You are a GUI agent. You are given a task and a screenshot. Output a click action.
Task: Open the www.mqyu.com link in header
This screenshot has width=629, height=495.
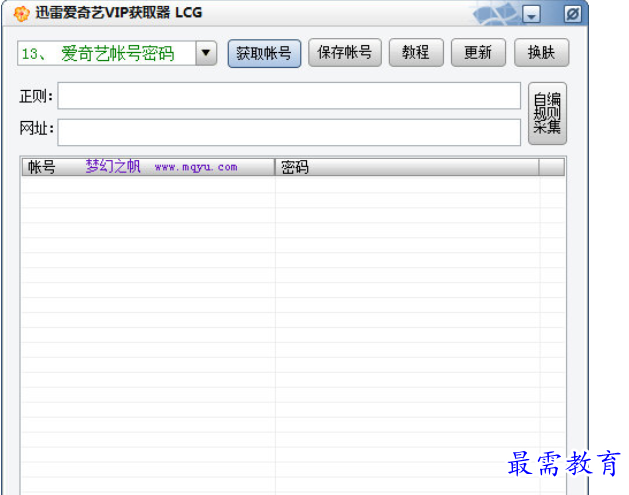pyautogui.click(x=196, y=167)
